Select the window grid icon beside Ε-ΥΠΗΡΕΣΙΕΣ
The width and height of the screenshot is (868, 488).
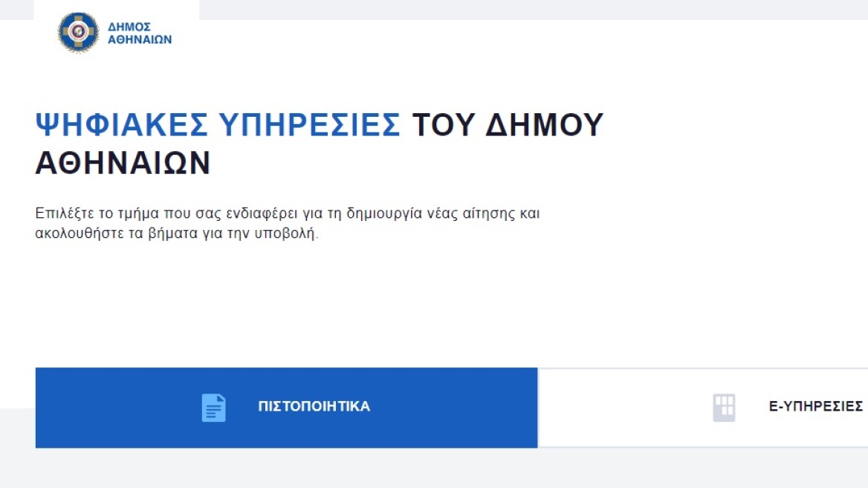[723, 407]
